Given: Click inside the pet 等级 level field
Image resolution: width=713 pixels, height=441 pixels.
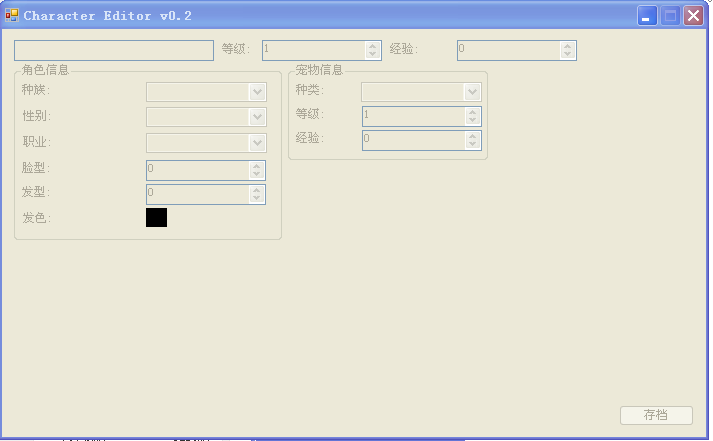Looking at the screenshot, I should coord(412,116).
